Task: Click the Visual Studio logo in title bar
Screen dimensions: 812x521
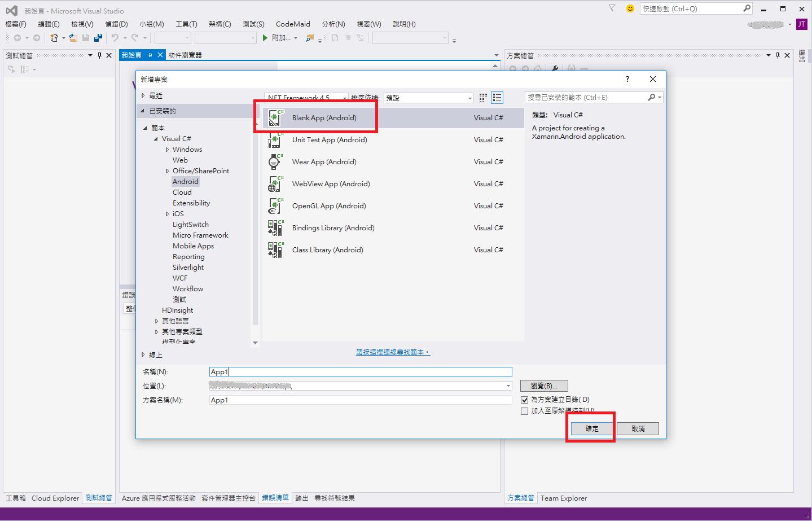Action: coord(11,10)
